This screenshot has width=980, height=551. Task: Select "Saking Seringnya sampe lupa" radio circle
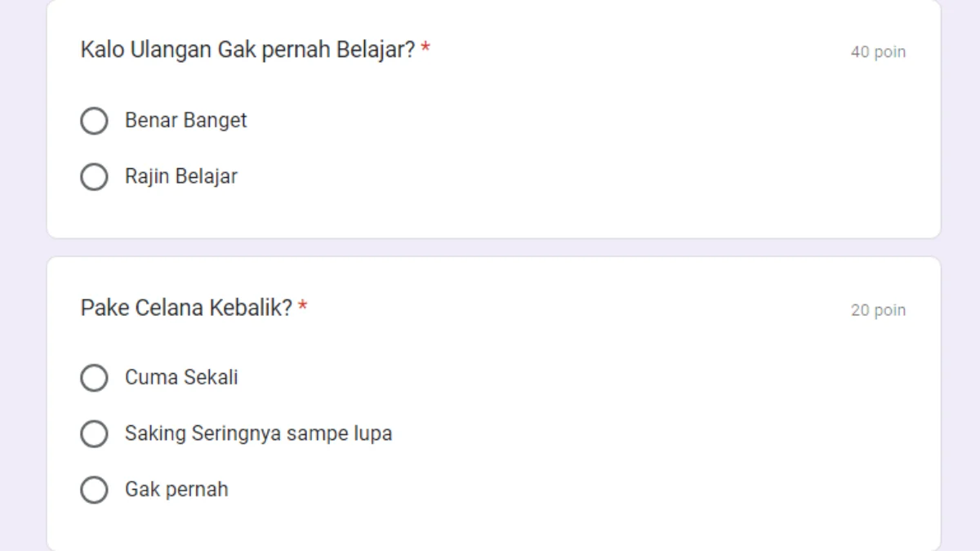tap(94, 433)
